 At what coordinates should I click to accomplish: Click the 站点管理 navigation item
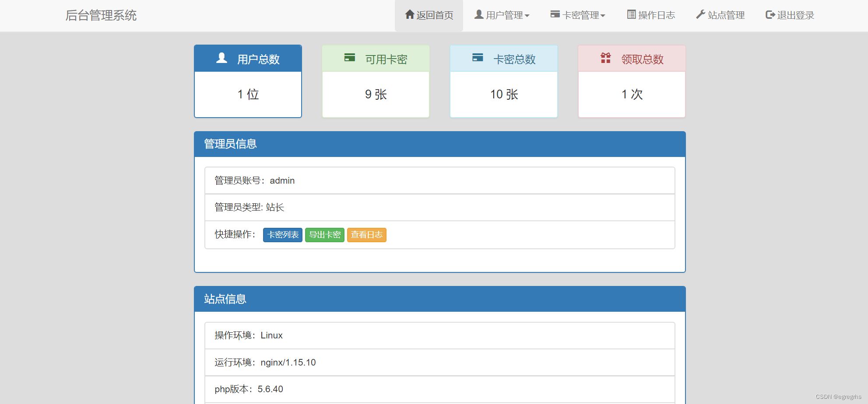click(719, 14)
